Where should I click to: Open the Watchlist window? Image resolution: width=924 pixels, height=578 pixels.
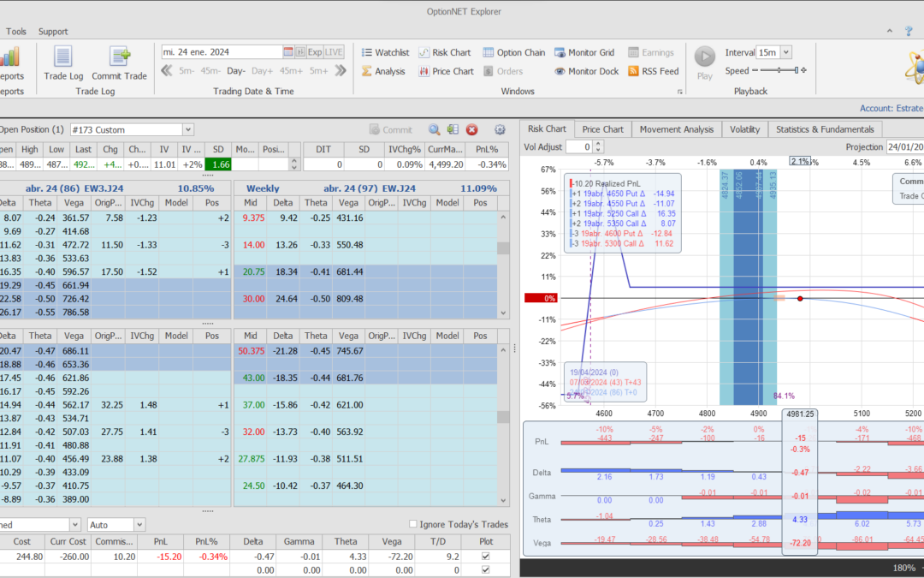tap(384, 52)
